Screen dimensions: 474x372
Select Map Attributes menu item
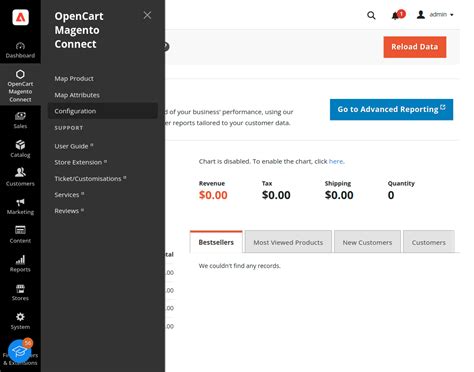tap(77, 95)
